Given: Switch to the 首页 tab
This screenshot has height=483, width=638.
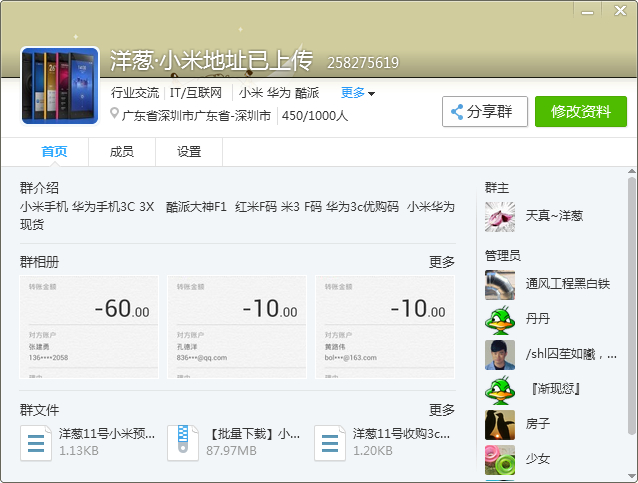Looking at the screenshot, I should (x=54, y=152).
